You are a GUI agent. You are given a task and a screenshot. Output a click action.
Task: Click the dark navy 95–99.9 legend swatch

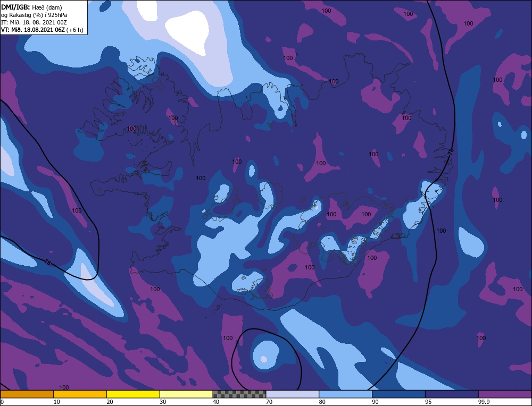point(452,394)
